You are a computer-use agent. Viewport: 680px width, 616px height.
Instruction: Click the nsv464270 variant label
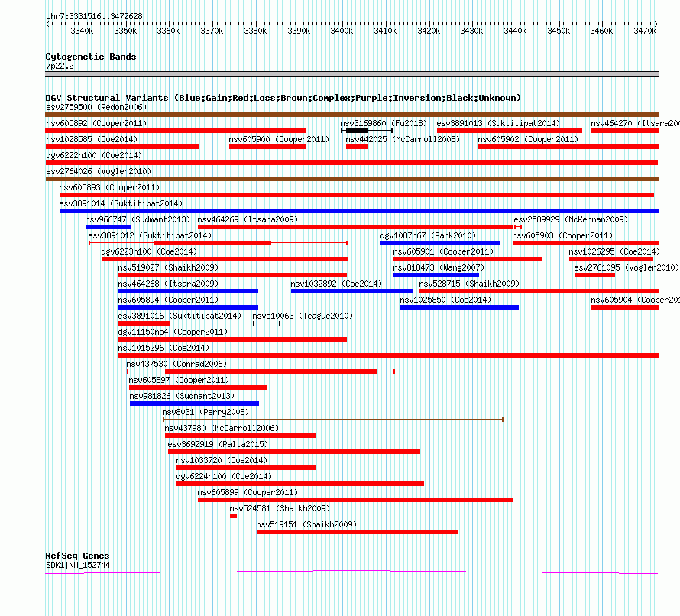[635, 123]
